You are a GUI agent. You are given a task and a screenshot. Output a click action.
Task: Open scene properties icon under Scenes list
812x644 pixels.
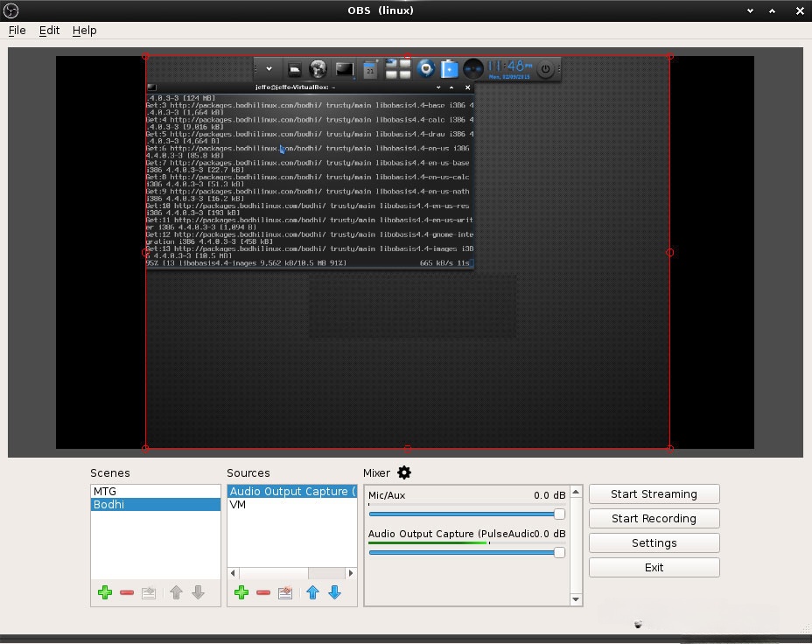[149, 592]
